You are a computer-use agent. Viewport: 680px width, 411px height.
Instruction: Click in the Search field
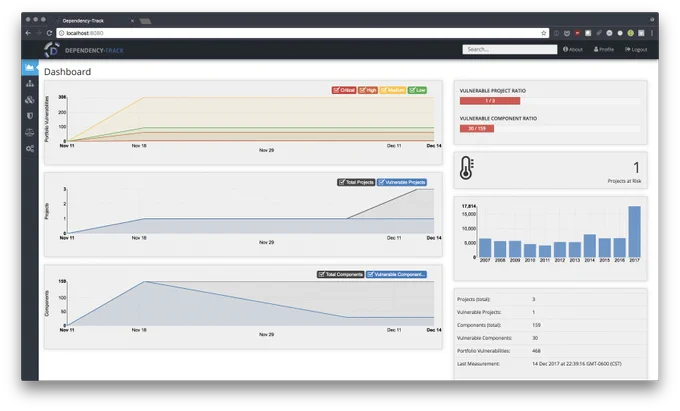coord(510,49)
